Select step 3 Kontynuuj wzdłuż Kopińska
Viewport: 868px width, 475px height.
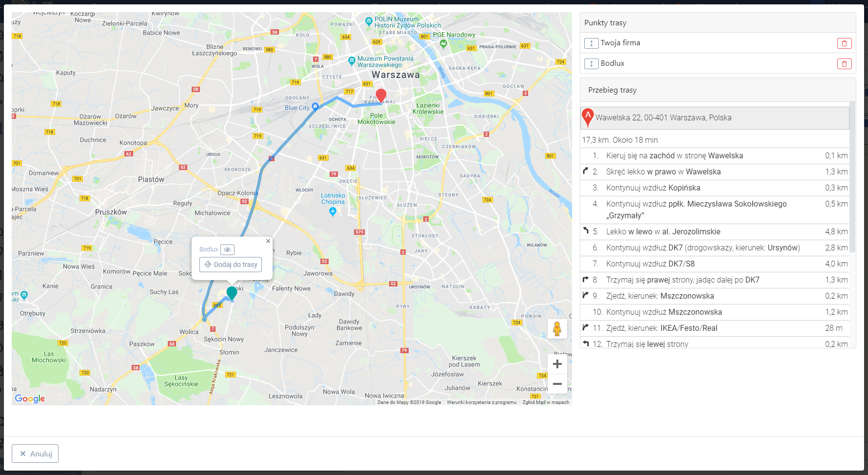pos(715,188)
